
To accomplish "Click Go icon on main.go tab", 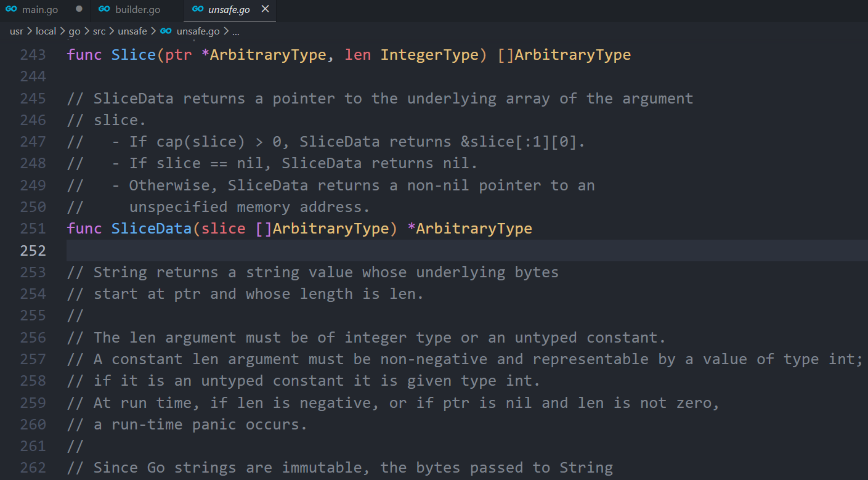I will (11, 9).
